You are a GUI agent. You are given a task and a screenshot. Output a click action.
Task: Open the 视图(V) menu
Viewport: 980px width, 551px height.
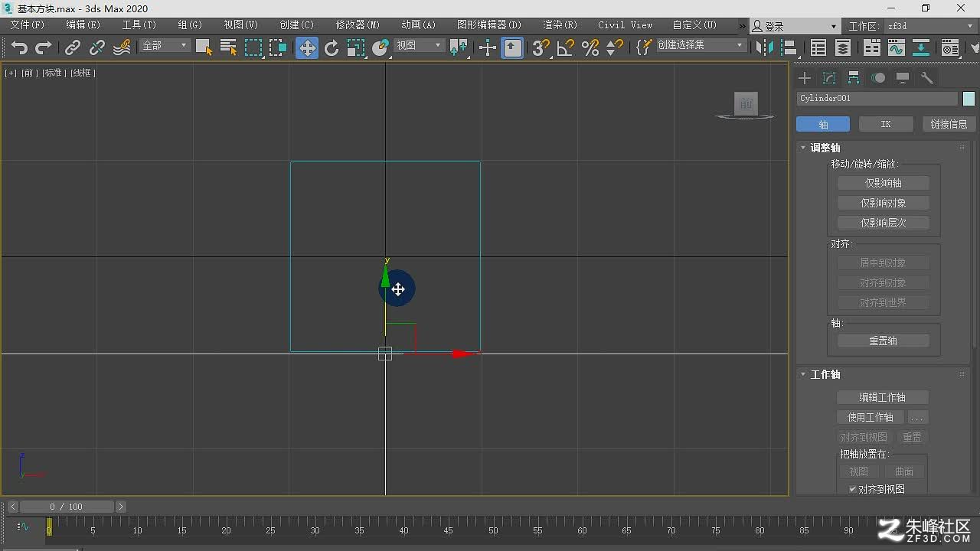(x=240, y=25)
